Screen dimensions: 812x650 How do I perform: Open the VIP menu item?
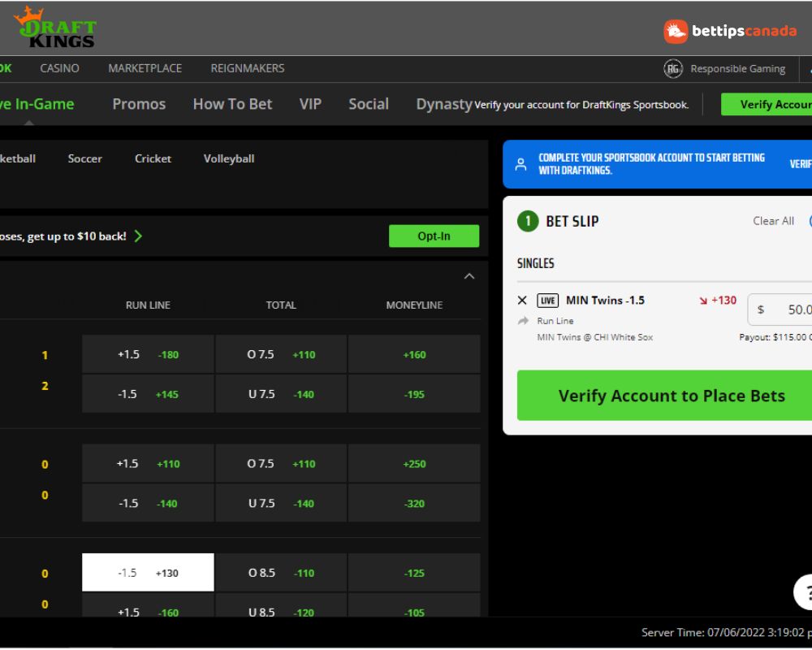pos(310,104)
